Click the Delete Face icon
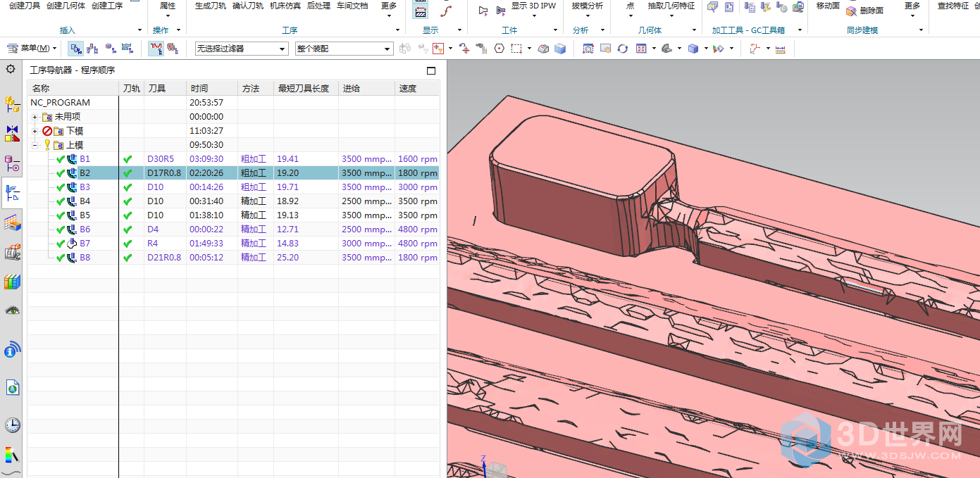980x478 pixels. [x=850, y=11]
